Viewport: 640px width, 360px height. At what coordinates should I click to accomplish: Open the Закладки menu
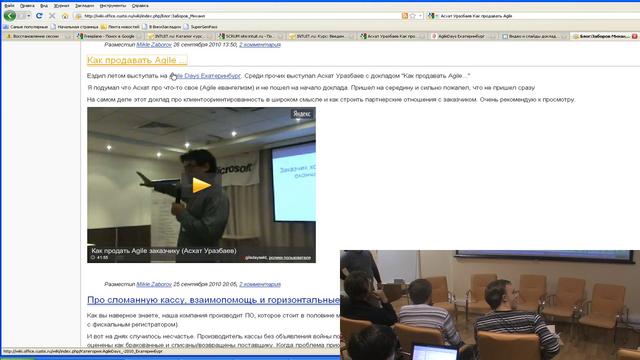point(84,6)
